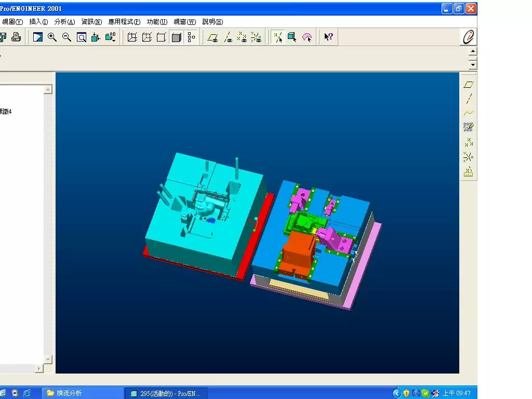
Task: Select the Zoom In magnifier tool
Action: click(52, 37)
